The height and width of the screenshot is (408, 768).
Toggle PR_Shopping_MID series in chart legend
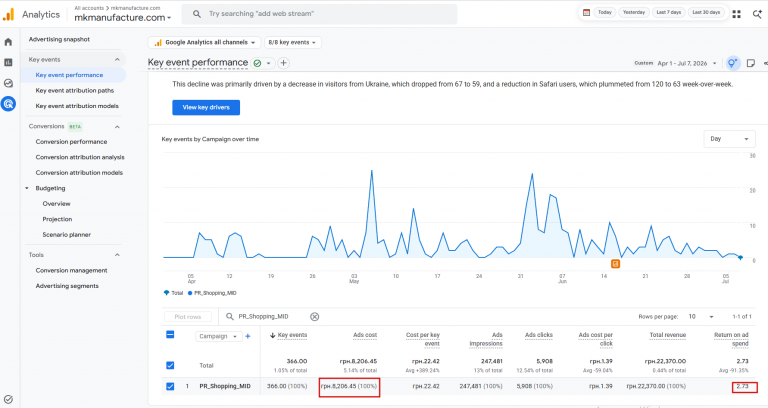click(x=212, y=293)
